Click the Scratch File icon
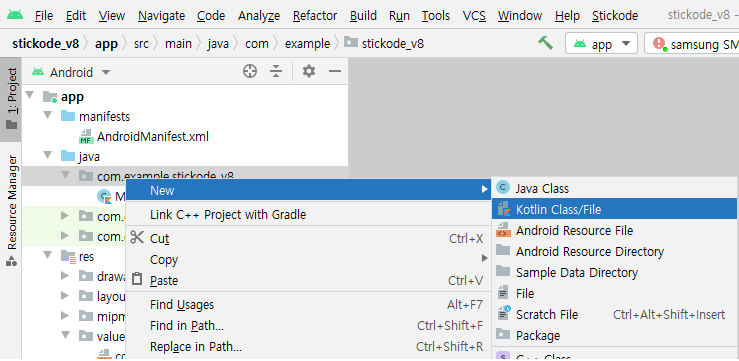The height and width of the screenshot is (361, 739). (x=503, y=314)
